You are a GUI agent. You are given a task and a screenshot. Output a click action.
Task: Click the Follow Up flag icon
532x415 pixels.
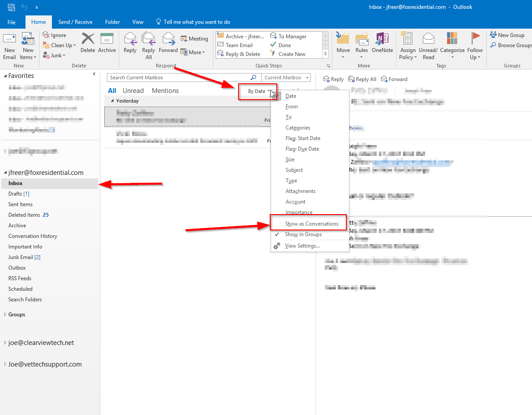pyautogui.click(x=475, y=45)
